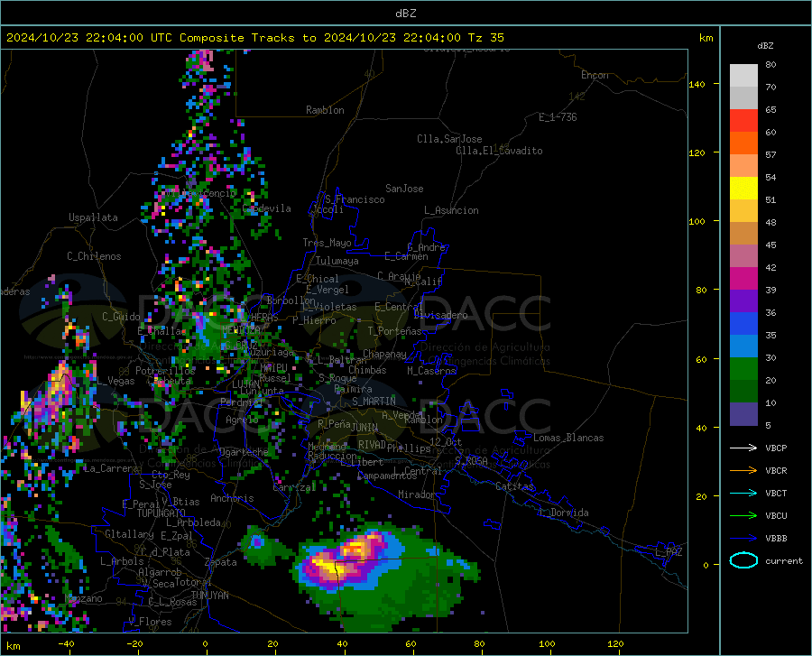Pick the purple 36 dBZ color swatch

coord(743,301)
